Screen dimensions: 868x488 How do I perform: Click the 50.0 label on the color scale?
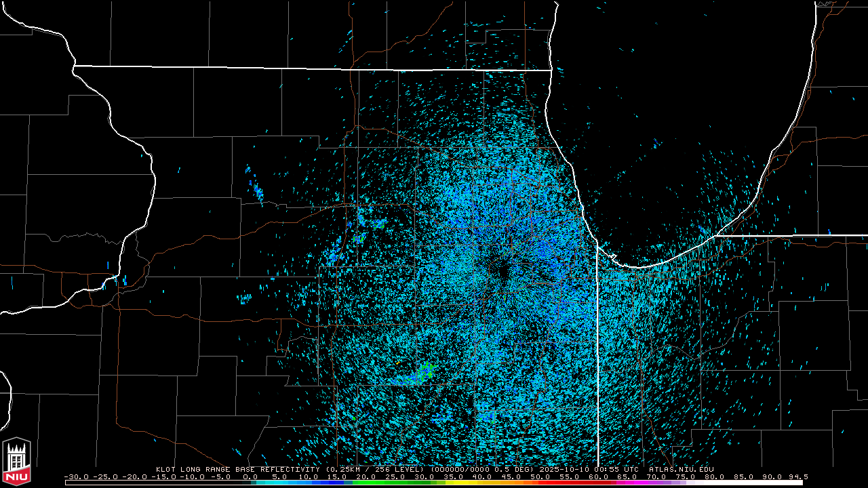pyautogui.click(x=539, y=476)
